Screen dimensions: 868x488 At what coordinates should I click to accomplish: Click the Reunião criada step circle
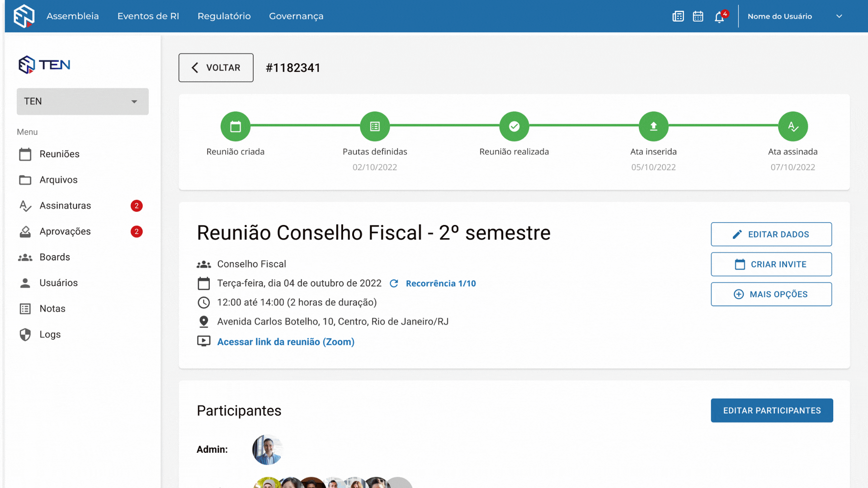235,127
